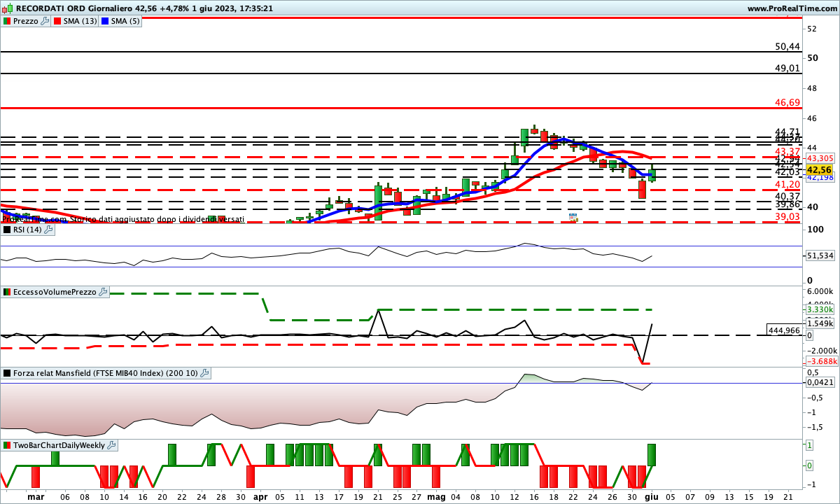Click the 444,966 volume value tag
The width and height of the screenshot is (840, 504).
(x=783, y=330)
